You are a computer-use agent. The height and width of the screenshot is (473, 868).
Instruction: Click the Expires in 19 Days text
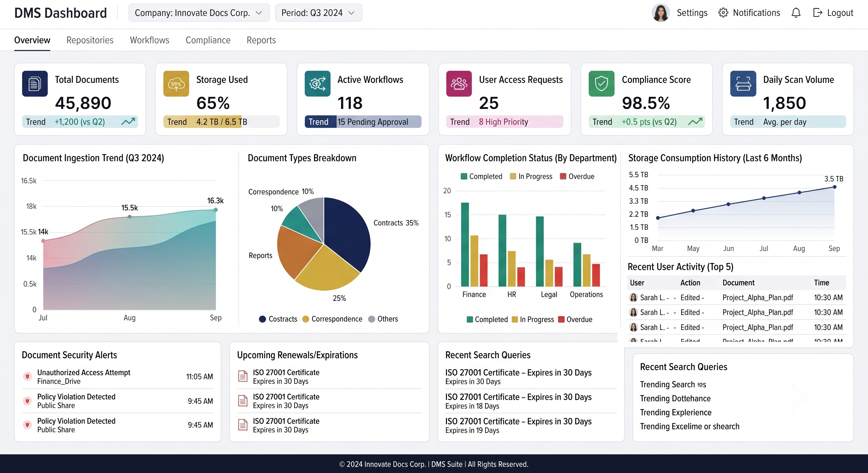472,430
